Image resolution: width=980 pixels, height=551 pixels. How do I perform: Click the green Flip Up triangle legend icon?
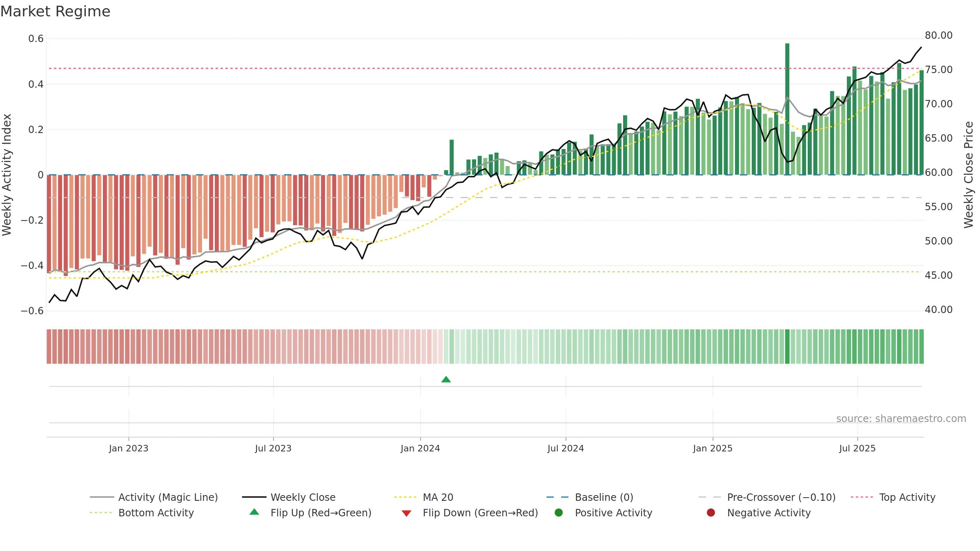click(x=254, y=512)
